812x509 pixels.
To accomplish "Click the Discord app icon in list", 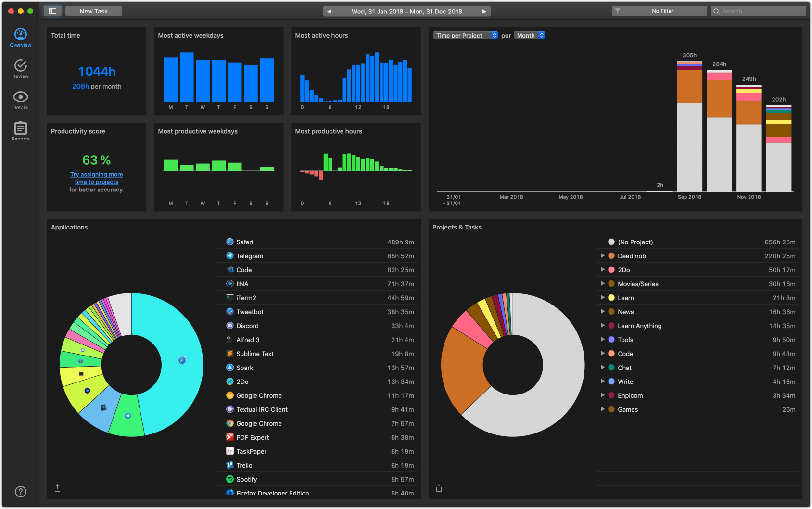I will pyautogui.click(x=230, y=326).
